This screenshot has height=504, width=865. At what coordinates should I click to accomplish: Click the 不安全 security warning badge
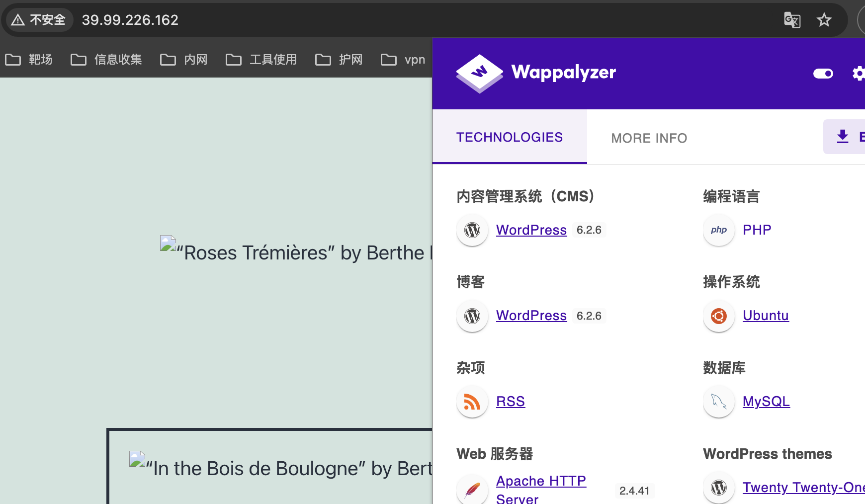pos(39,20)
